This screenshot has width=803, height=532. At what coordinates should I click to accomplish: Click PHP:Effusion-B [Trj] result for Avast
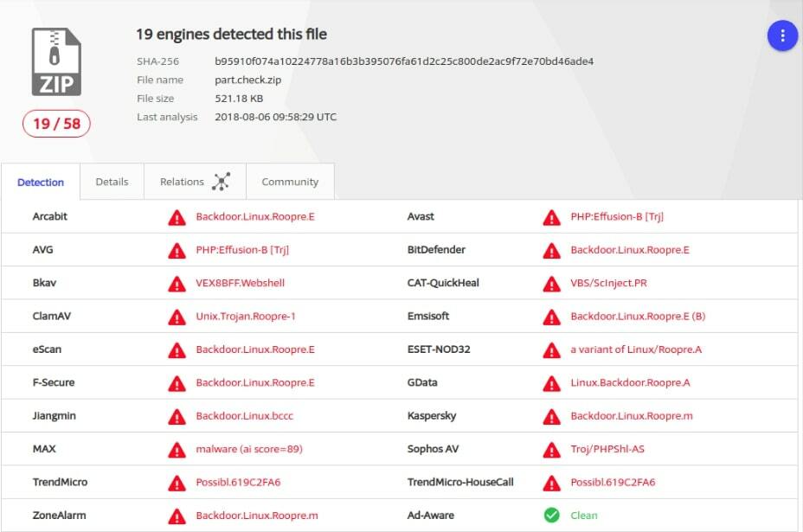[x=617, y=216]
